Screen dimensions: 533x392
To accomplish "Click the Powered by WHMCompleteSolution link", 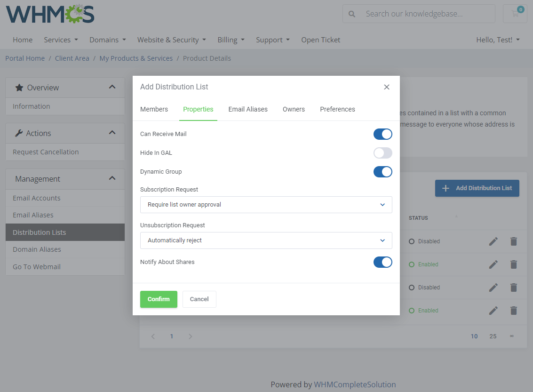I will [355, 384].
